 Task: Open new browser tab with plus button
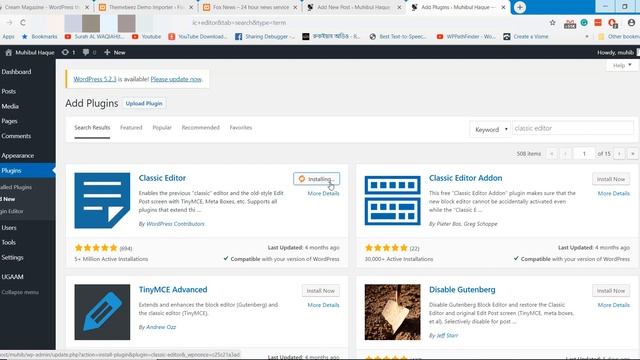(x=520, y=7)
